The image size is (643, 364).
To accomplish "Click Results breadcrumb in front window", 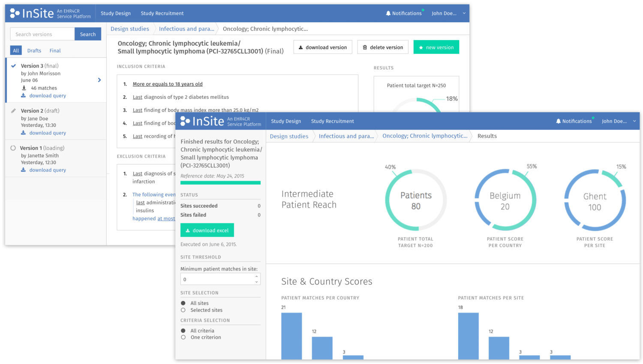I will pyautogui.click(x=487, y=136).
